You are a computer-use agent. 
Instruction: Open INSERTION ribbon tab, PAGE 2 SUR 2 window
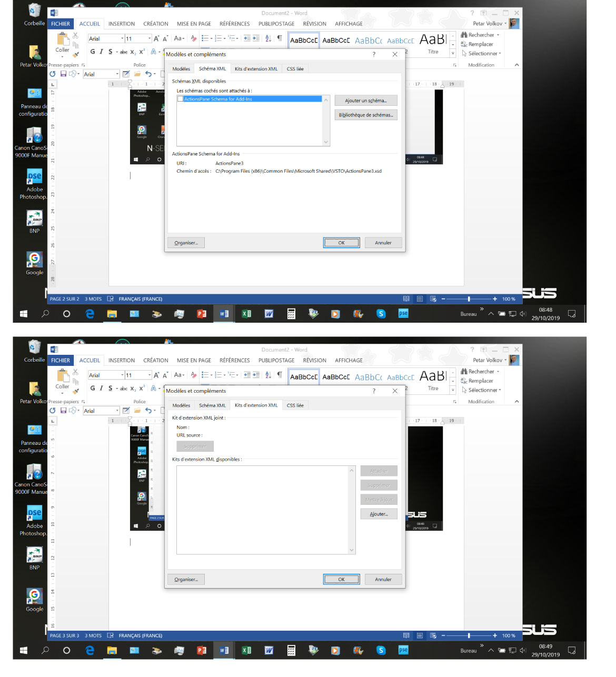[122, 24]
